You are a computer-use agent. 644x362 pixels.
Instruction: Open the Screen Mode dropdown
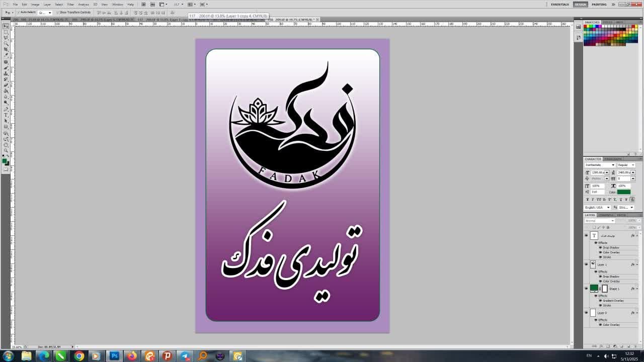204,5
